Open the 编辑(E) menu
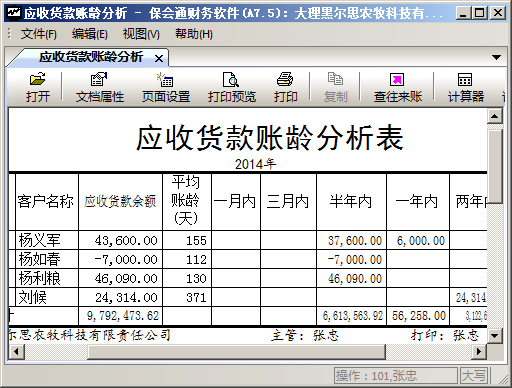 click(89, 34)
